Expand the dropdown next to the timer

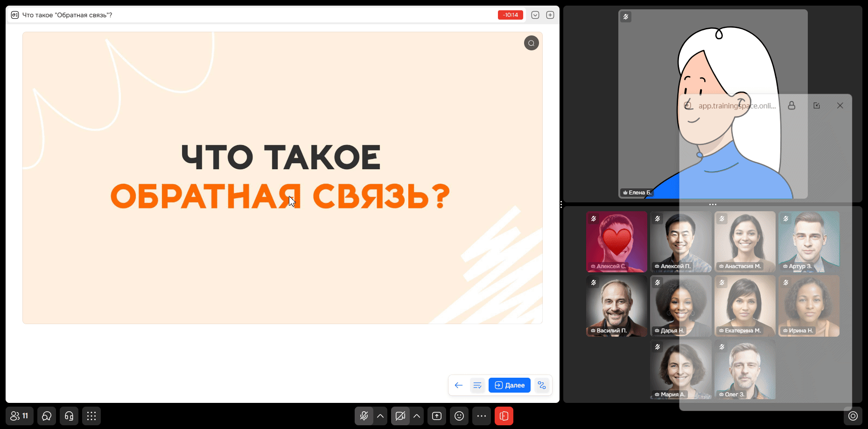coord(535,15)
